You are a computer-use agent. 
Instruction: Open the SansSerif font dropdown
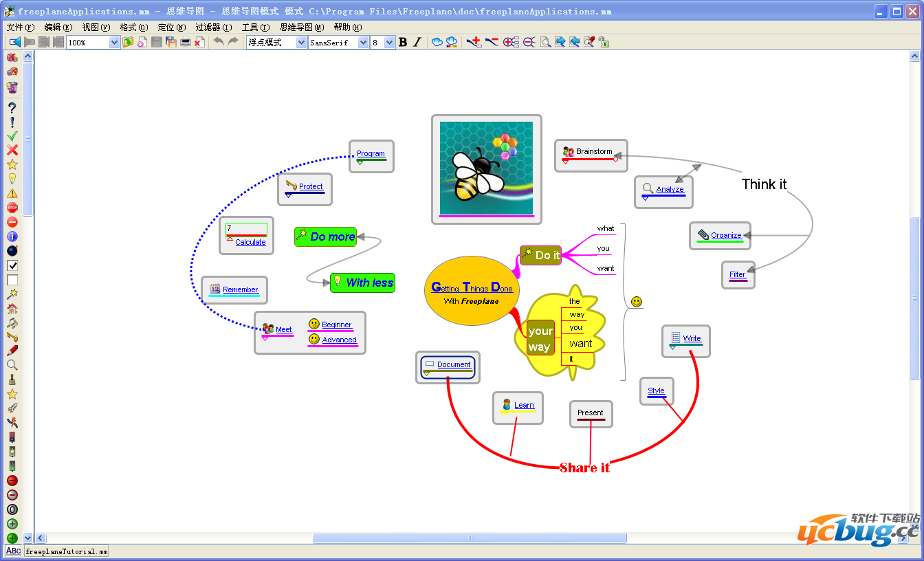click(363, 43)
